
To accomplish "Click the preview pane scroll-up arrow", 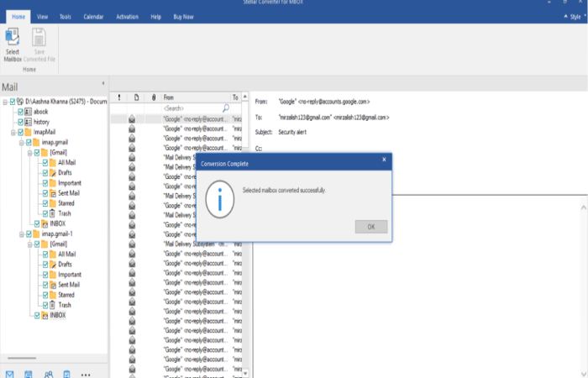I will 584,207.
